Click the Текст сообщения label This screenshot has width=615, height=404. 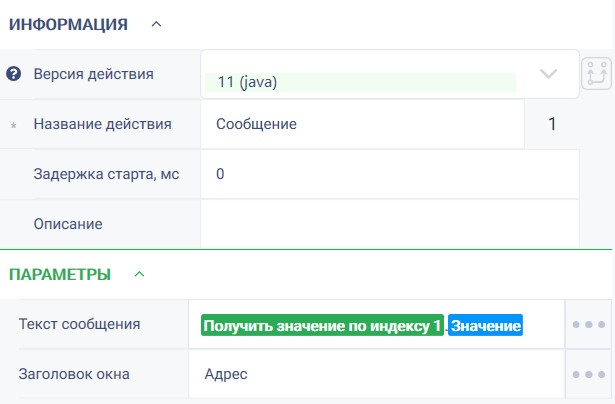coord(79,324)
